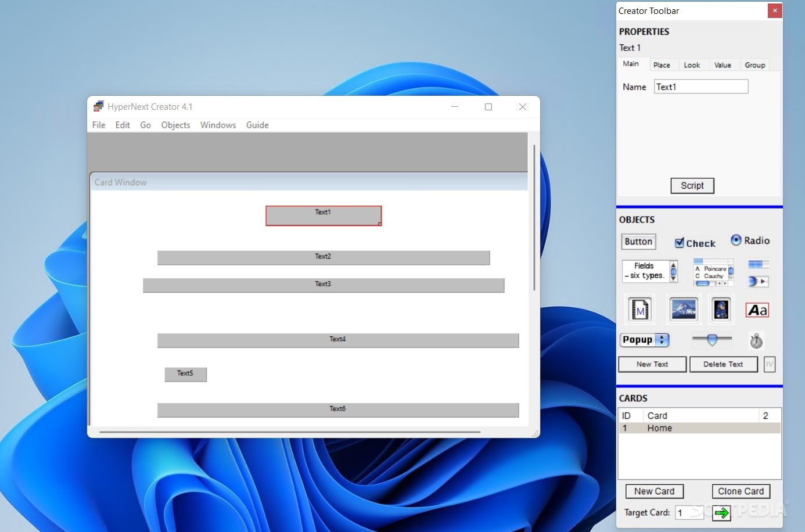Click the Card Window title bar
805x532 pixels.
coord(309,182)
